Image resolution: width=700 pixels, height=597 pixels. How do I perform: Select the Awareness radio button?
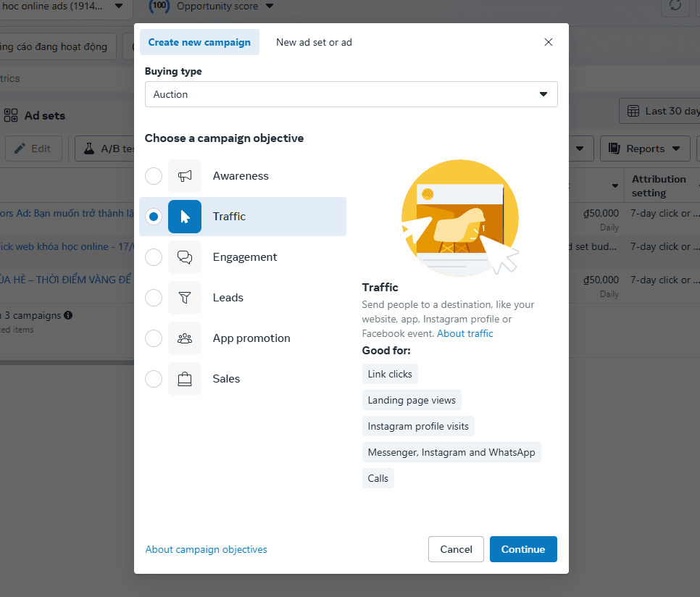(x=154, y=176)
